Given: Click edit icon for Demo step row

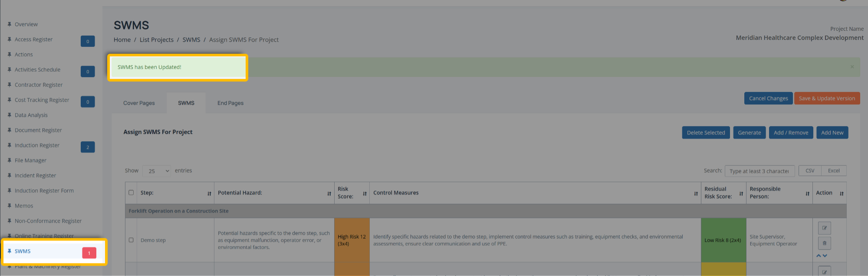Looking at the screenshot, I should point(824,228).
